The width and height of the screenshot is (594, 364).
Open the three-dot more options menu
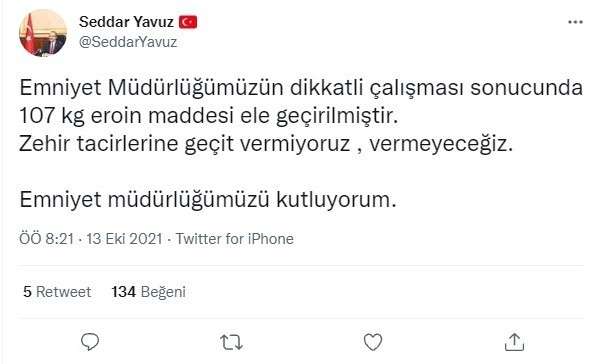click(x=575, y=22)
